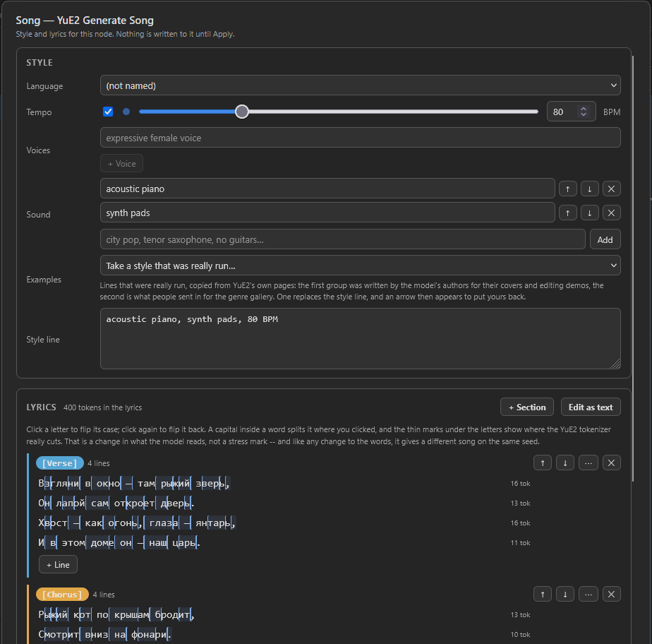Delete the Chorus section

pos(611,594)
